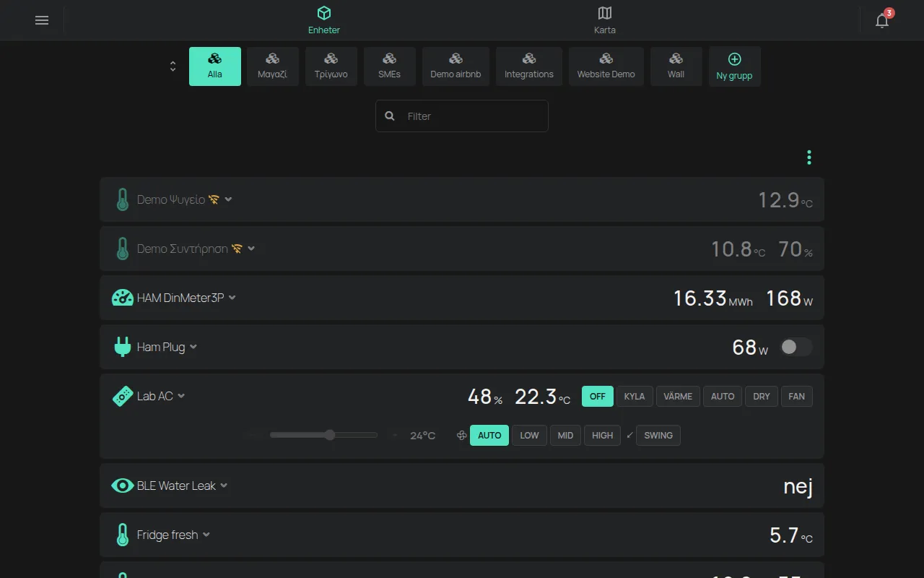The image size is (924, 578).
Task: Expand the BLE Water Leak chevron
Action: coord(224,486)
